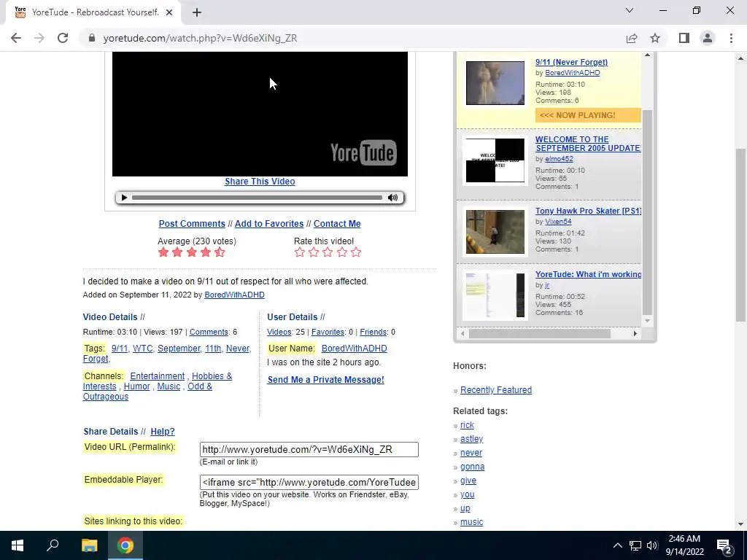This screenshot has width=747, height=560.
Task: Open the Tony Hawk Pro Skater [PS1] title
Action: click(x=589, y=211)
